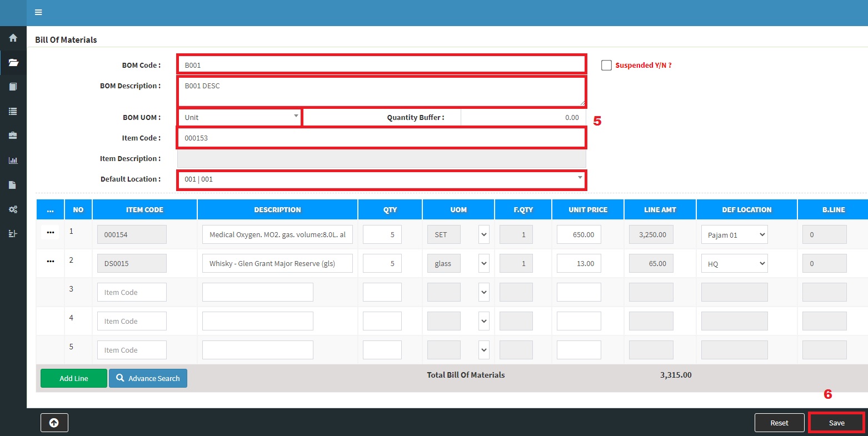868x436 pixels.
Task: Click the scroll-to-top arrow button
Action: point(54,423)
